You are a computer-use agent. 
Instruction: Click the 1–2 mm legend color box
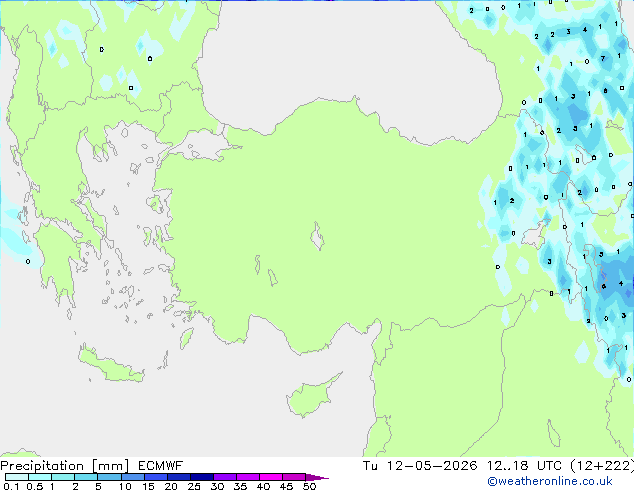63,477
